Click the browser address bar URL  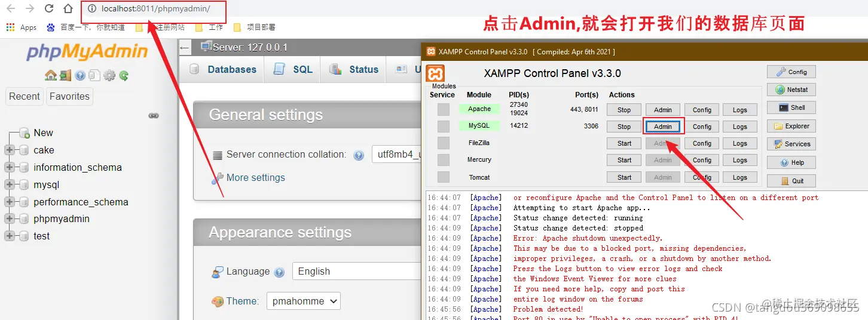(x=155, y=10)
